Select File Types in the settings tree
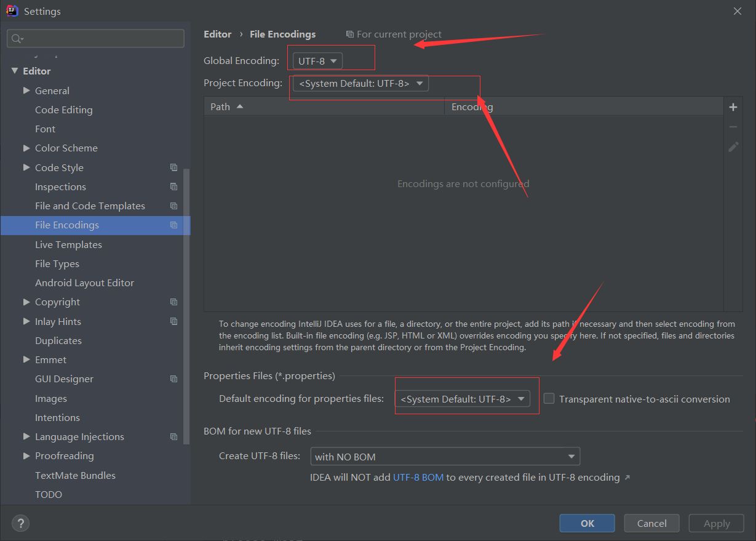 coord(57,263)
